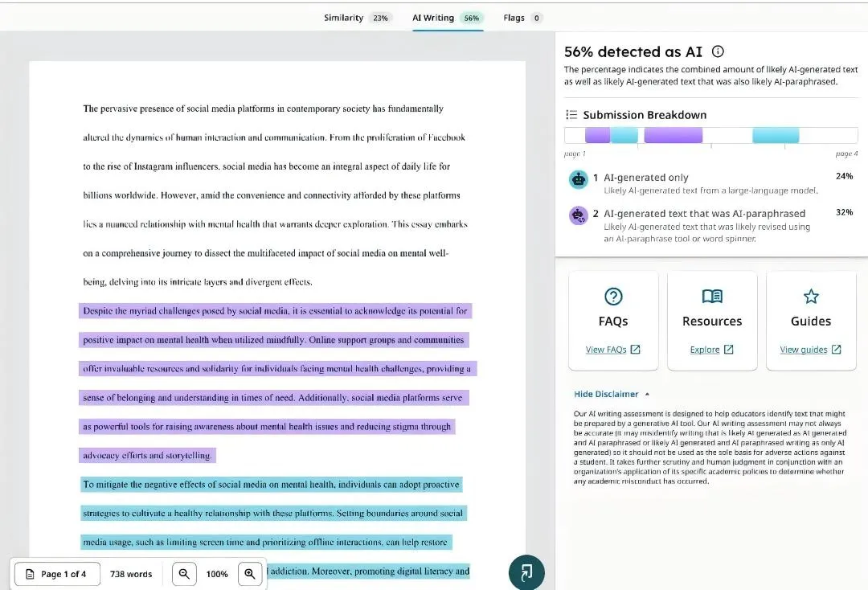This screenshot has width=868, height=590.
Task: Click the 24% AI-generated only value
Action: [844, 177]
